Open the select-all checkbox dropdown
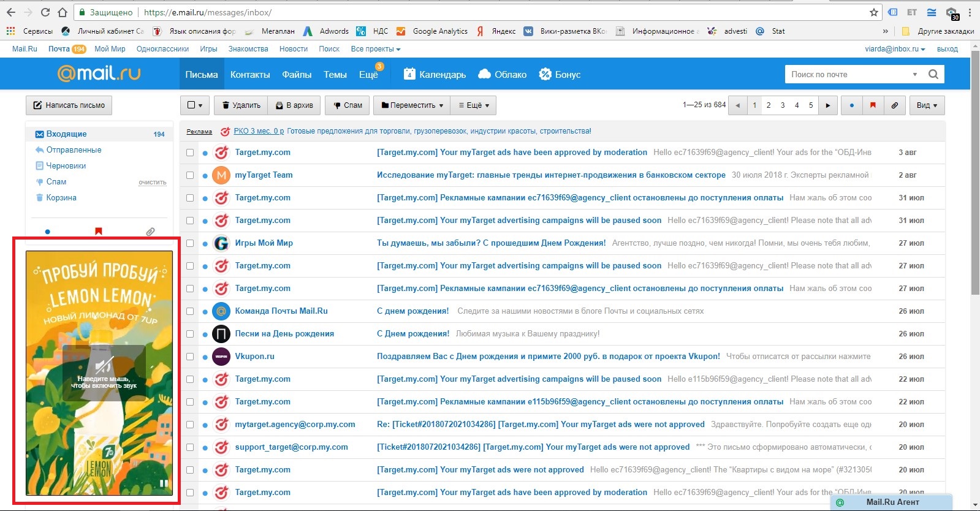This screenshot has height=511, width=980. [x=196, y=105]
